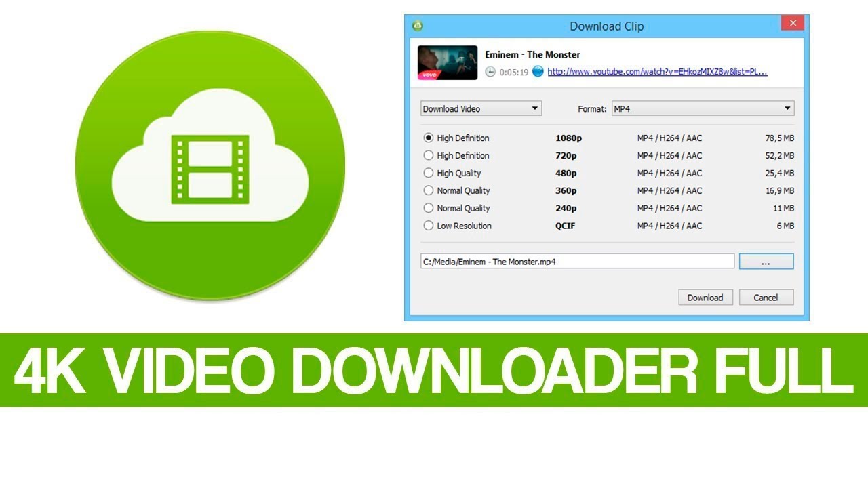Image resolution: width=868 pixels, height=488 pixels.
Task: Click the green cloud film logo
Action: [210, 165]
